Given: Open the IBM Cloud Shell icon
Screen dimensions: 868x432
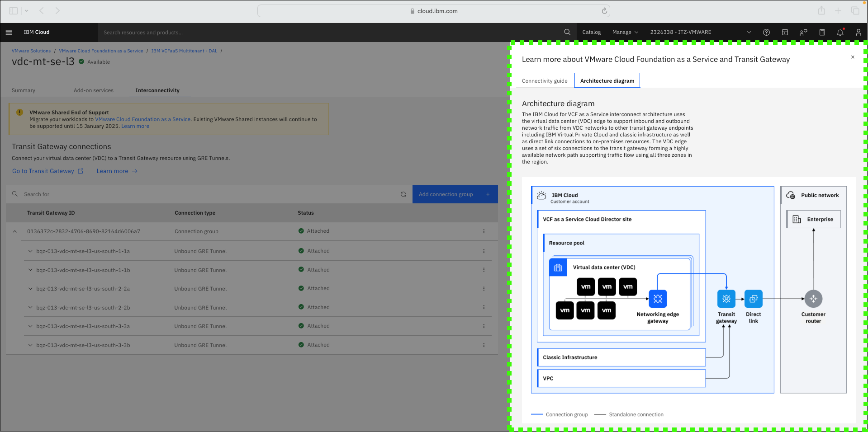Looking at the screenshot, I should pos(785,32).
